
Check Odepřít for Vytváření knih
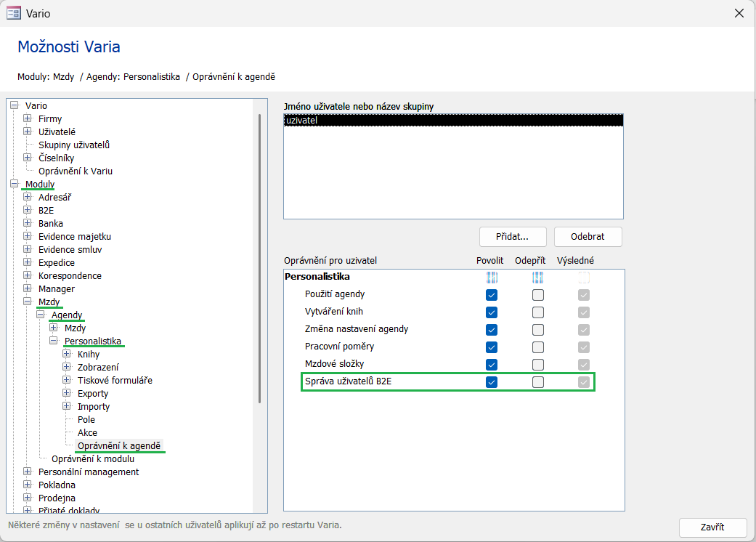537,312
